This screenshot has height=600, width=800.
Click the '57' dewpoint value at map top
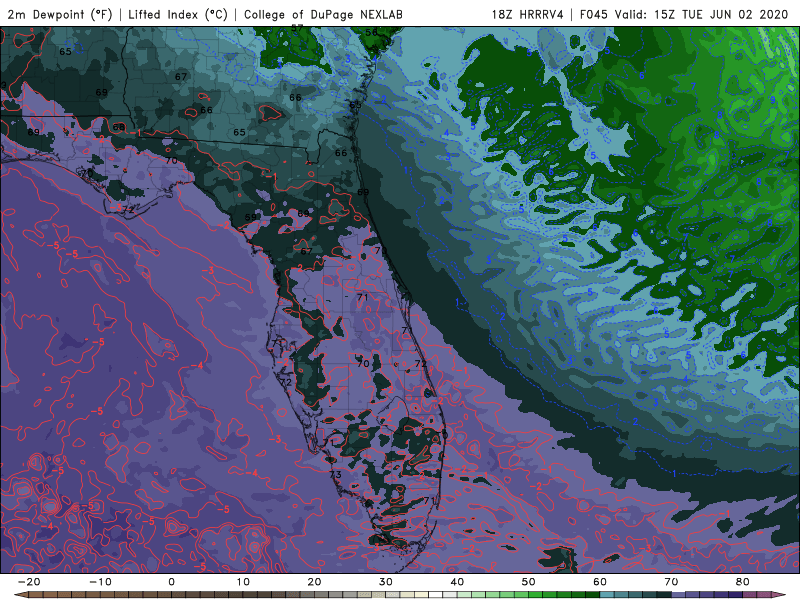click(297, 28)
